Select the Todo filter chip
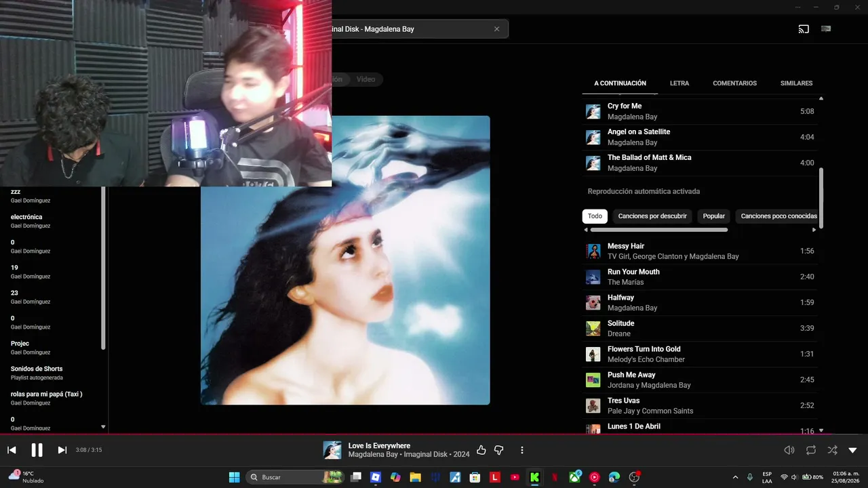 click(595, 216)
